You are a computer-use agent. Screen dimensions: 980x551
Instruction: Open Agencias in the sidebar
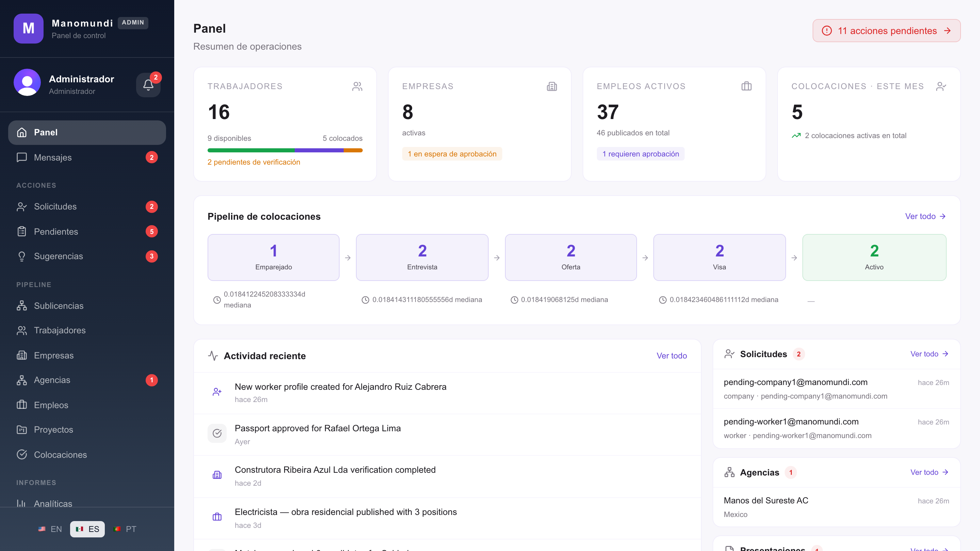click(87, 380)
